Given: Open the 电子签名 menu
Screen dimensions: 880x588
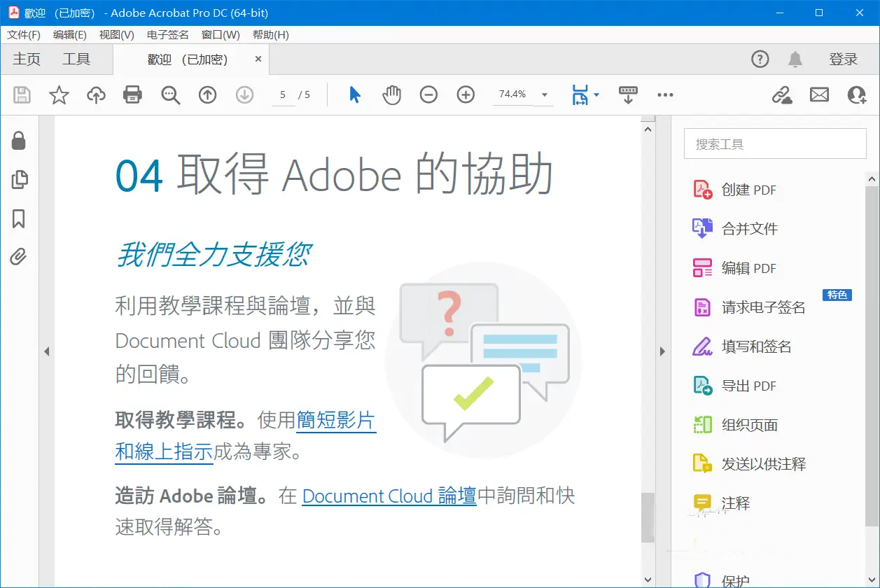Looking at the screenshot, I should 168,34.
